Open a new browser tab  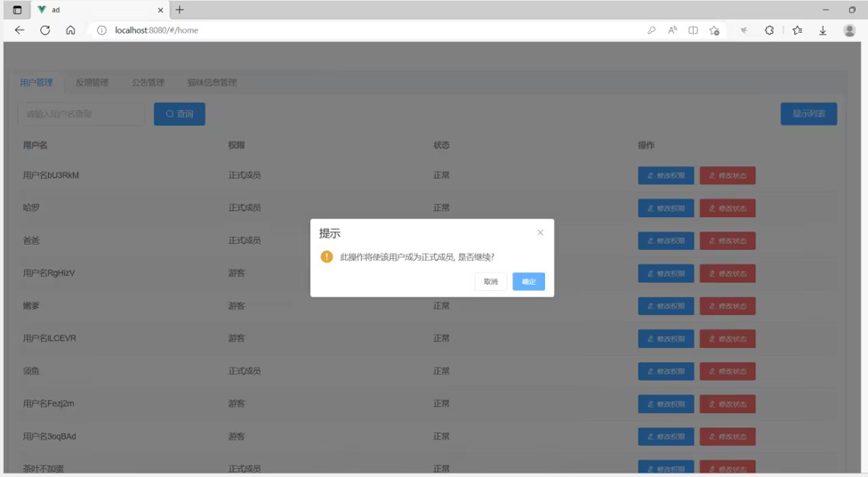point(180,10)
